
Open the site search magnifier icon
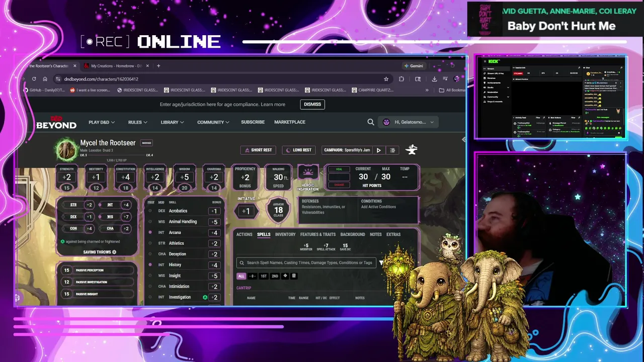pyautogui.click(x=371, y=122)
